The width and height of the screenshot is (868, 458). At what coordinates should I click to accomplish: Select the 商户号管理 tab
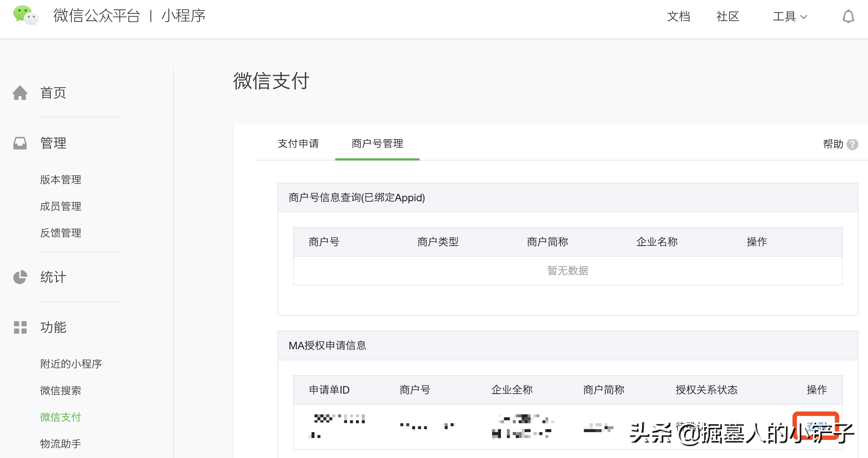coord(377,144)
